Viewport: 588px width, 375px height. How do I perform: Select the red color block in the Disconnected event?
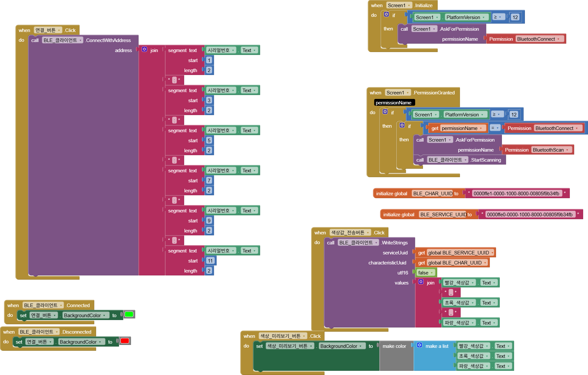(125, 341)
